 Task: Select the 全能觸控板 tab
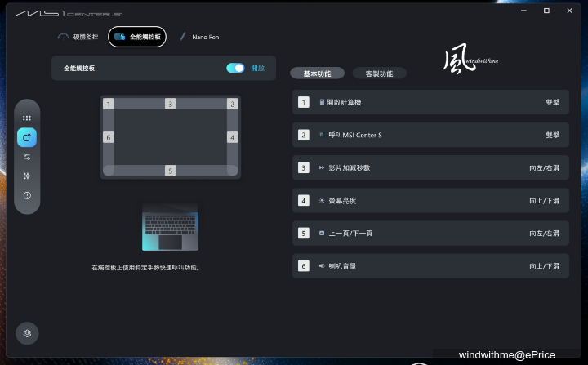click(137, 37)
